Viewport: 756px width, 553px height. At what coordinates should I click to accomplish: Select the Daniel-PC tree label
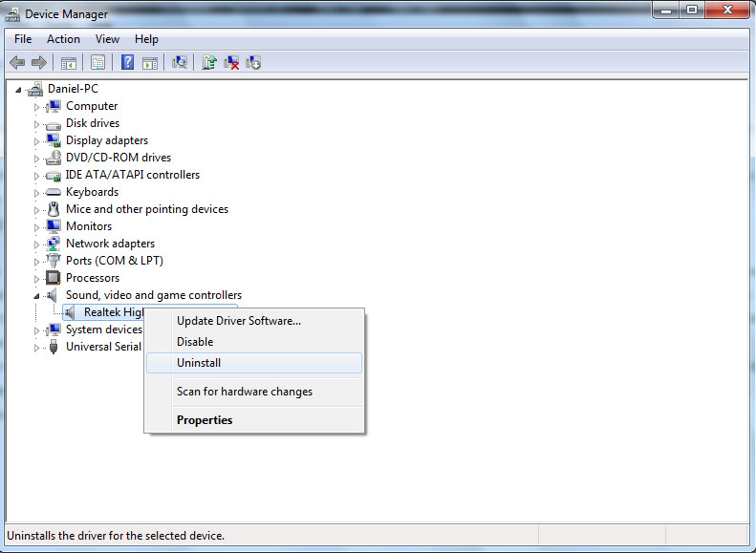pos(73,89)
